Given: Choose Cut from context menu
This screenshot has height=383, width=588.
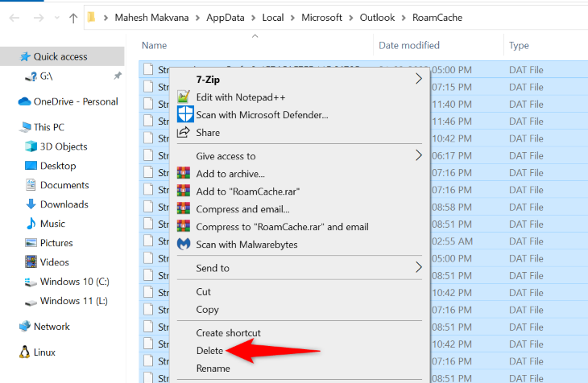Looking at the screenshot, I should pyautogui.click(x=300, y=291).
